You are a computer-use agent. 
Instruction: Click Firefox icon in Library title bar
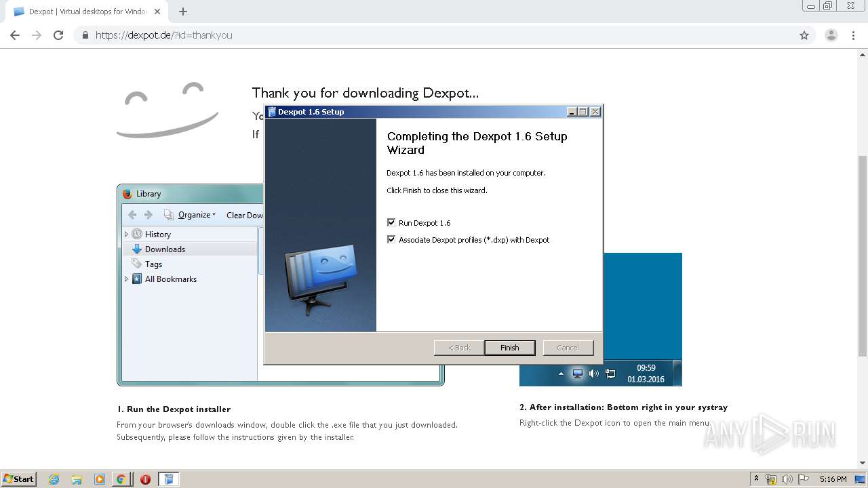click(x=127, y=194)
